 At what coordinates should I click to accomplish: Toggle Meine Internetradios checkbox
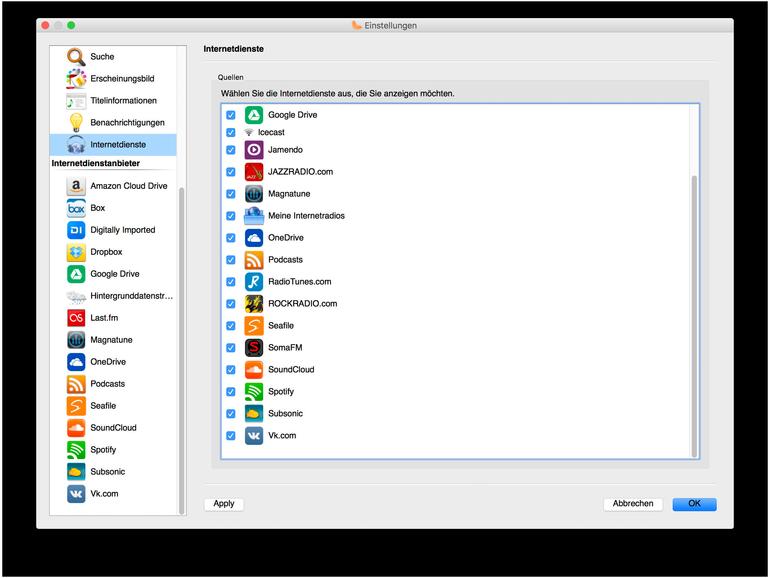pos(231,216)
